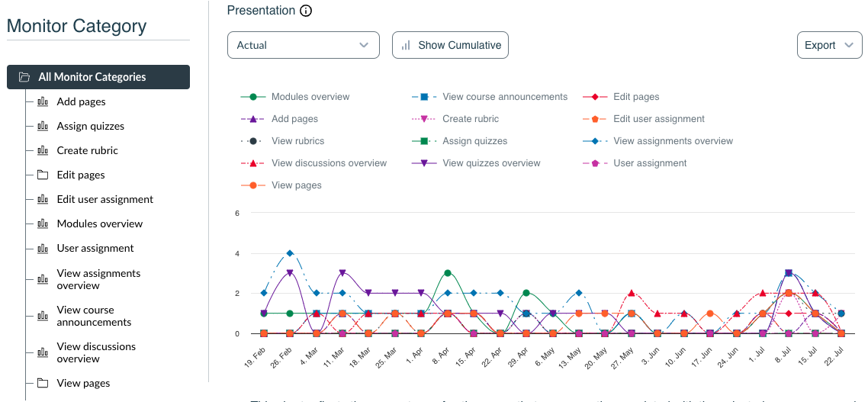
Task: Click the bar chart icon beside Add pages
Action: pyautogui.click(x=43, y=101)
